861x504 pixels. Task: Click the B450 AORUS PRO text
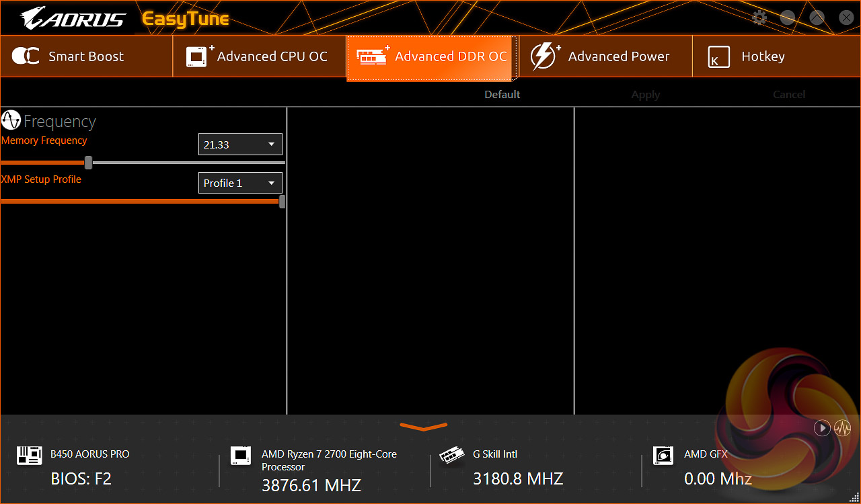pos(90,454)
